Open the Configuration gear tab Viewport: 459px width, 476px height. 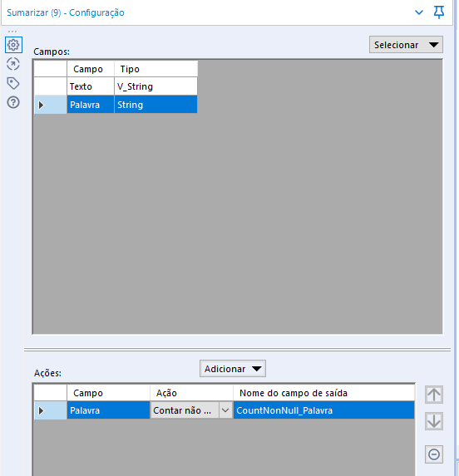pyautogui.click(x=13, y=45)
